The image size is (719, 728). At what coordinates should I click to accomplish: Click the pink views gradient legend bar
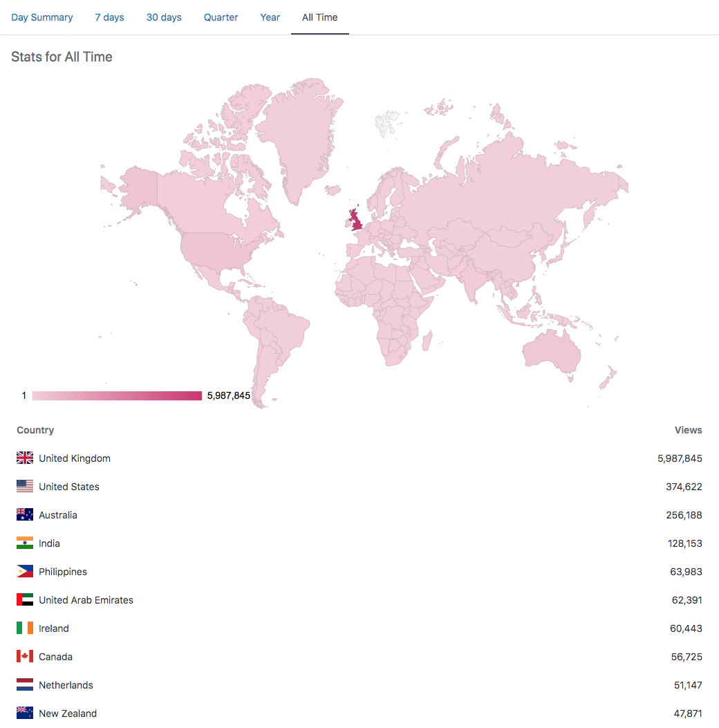coord(117,395)
